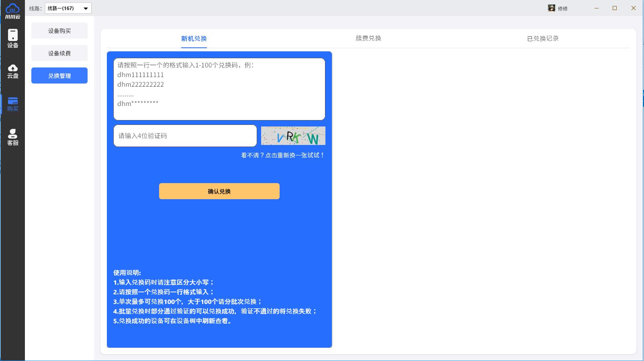Expand the 线路 line selection dropdown
This screenshot has width=644, height=361.
click(x=68, y=8)
